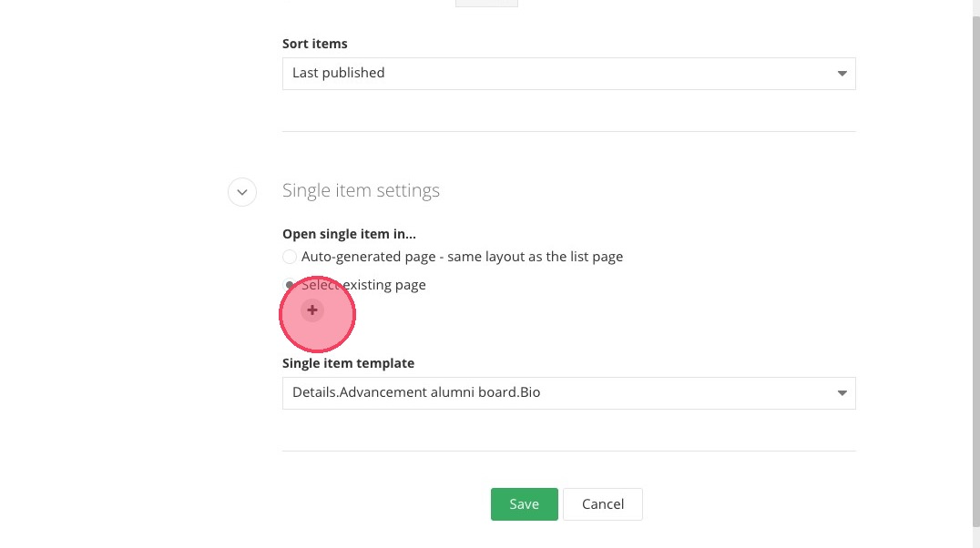
Task: Click the horizontal divider above Single item settings
Action: click(x=568, y=131)
